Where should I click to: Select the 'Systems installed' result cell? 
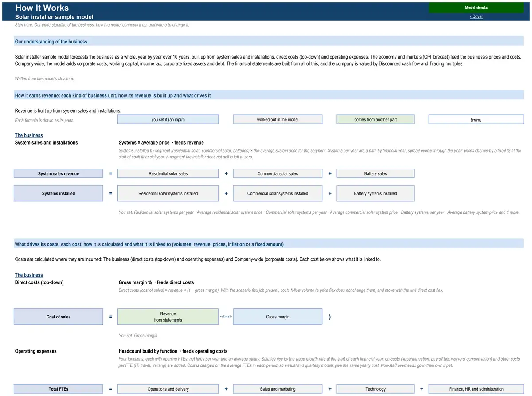[x=59, y=194]
